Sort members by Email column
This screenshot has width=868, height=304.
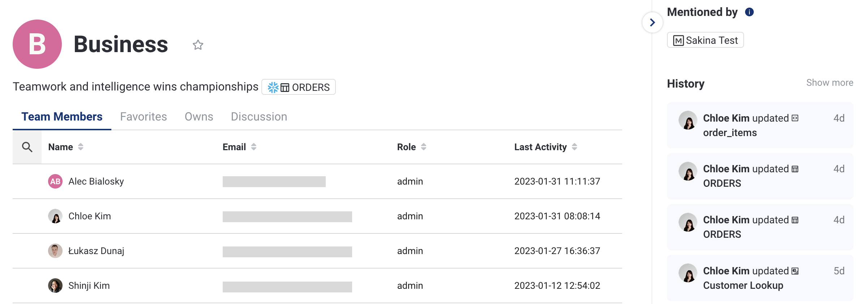[254, 147]
